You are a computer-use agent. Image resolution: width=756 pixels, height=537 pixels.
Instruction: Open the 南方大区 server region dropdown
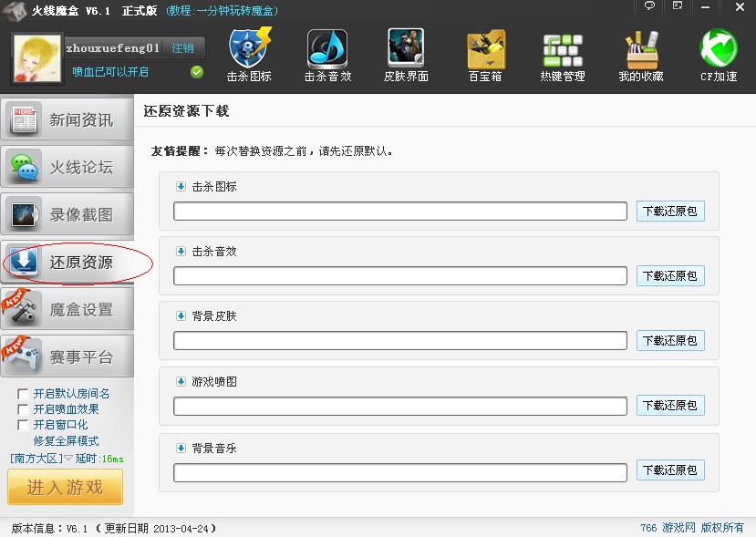click(x=41, y=459)
